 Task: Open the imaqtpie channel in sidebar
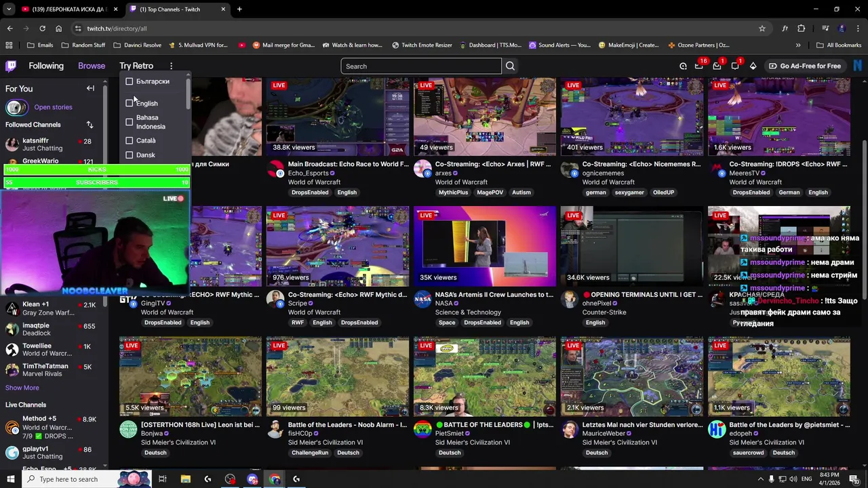pos(51,329)
